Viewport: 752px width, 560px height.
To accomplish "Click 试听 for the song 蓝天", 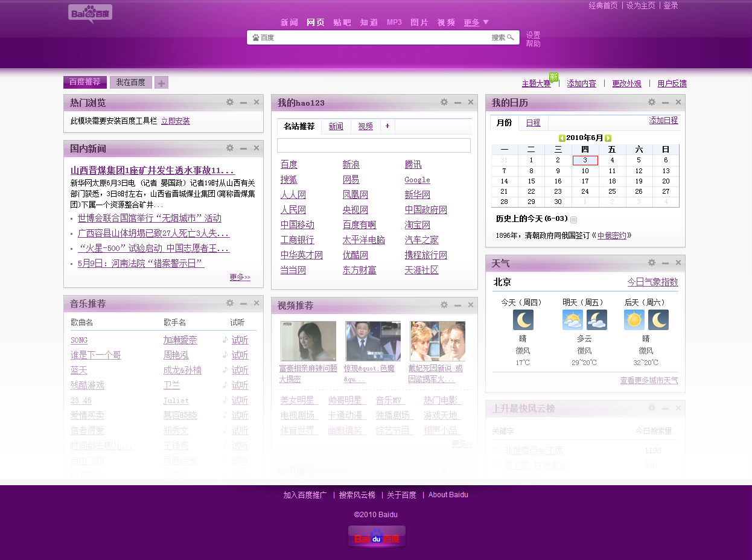I will tap(240, 370).
